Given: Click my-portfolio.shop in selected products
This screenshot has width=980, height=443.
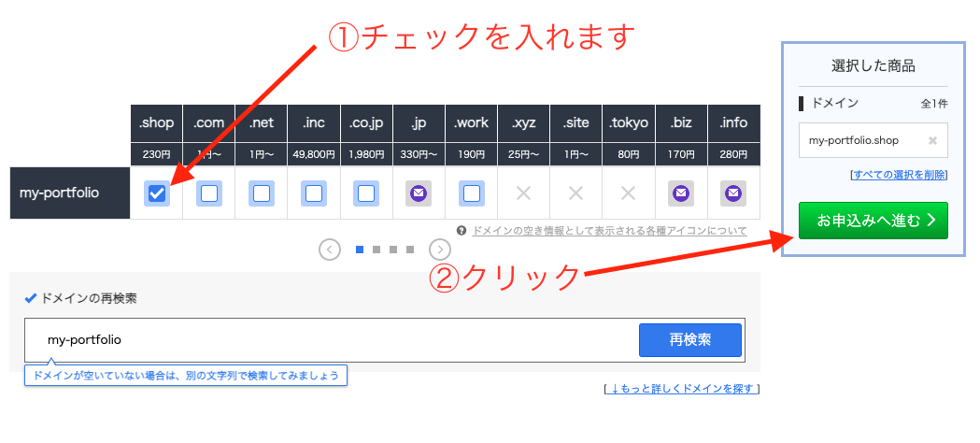Looking at the screenshot, I should (854, 140).
